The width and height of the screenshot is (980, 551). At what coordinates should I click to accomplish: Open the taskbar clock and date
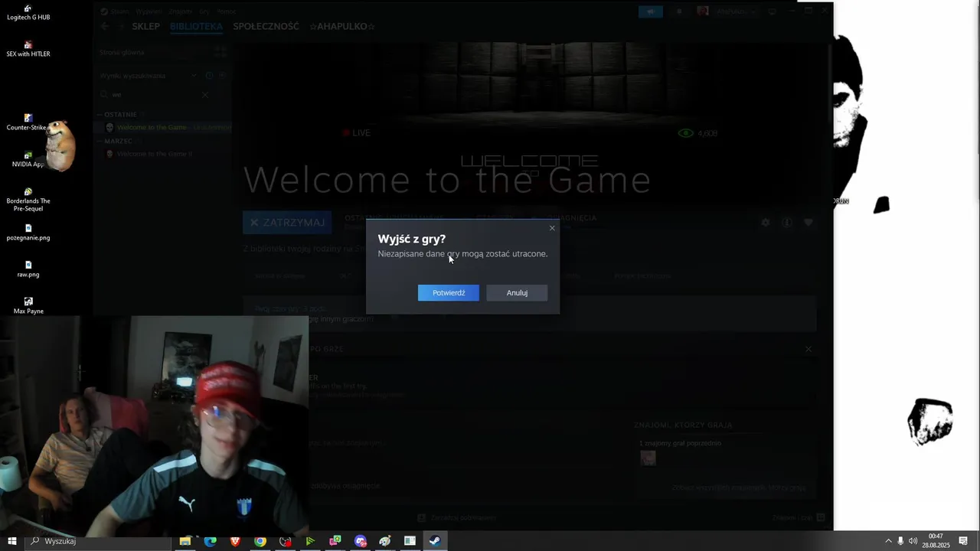[x=936, y=541]
